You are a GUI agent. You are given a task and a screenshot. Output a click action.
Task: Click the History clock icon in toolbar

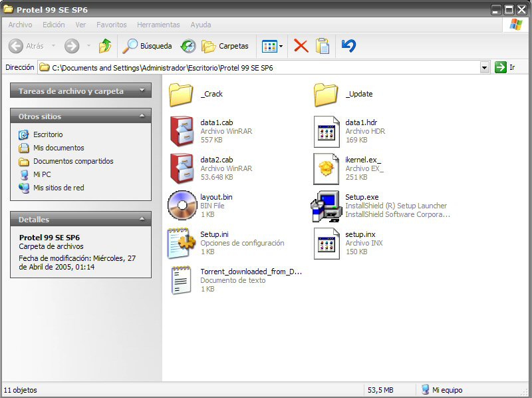tap(188, 46)
